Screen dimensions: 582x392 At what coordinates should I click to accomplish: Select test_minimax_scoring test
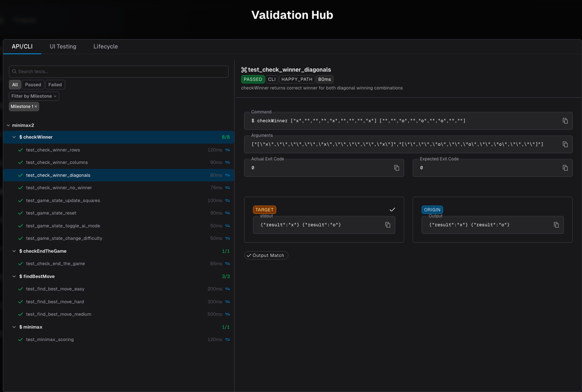pos(119,340)
